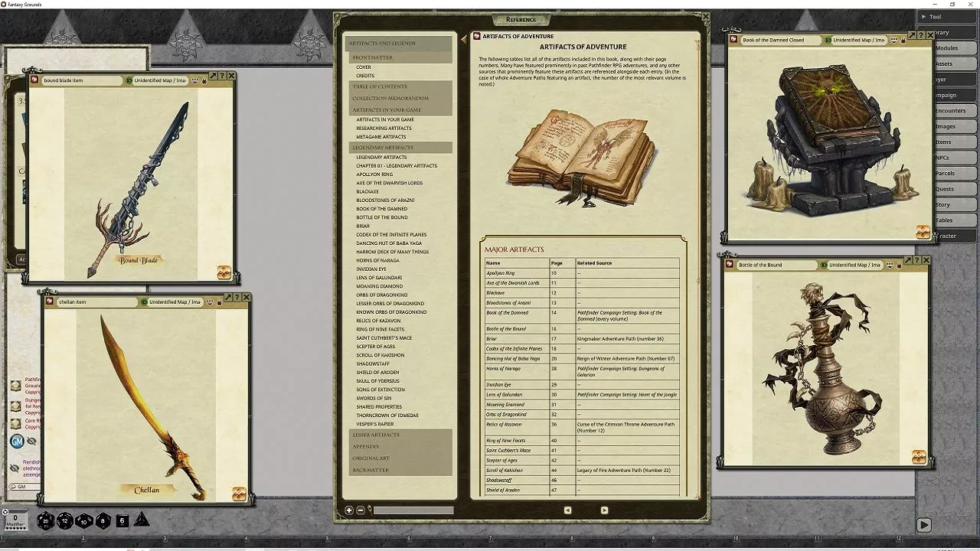The width and height of the screenshot is (980, 551).
Task: Toggle lock on chellan image window
Action: click(x=219, y=302)
